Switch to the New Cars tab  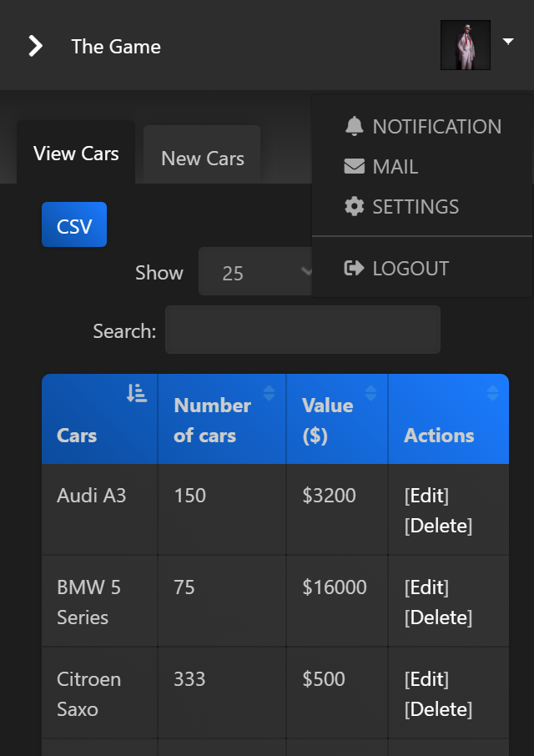point(203,159)
